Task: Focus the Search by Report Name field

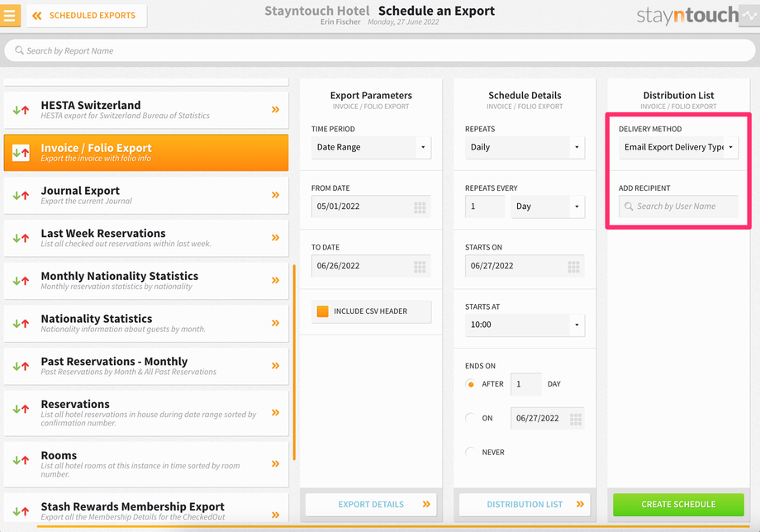Action: [379, 50]
